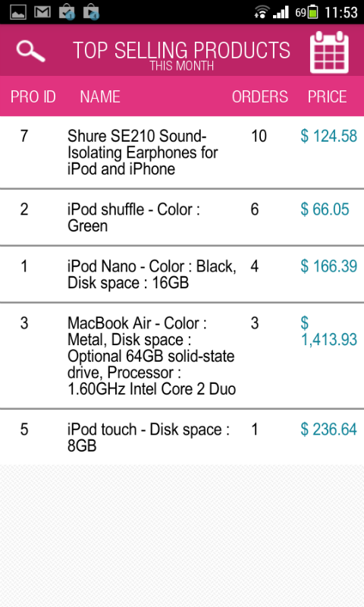
Task: Tap the cellular signal strength icon
Action: click(x=281, y=12)
